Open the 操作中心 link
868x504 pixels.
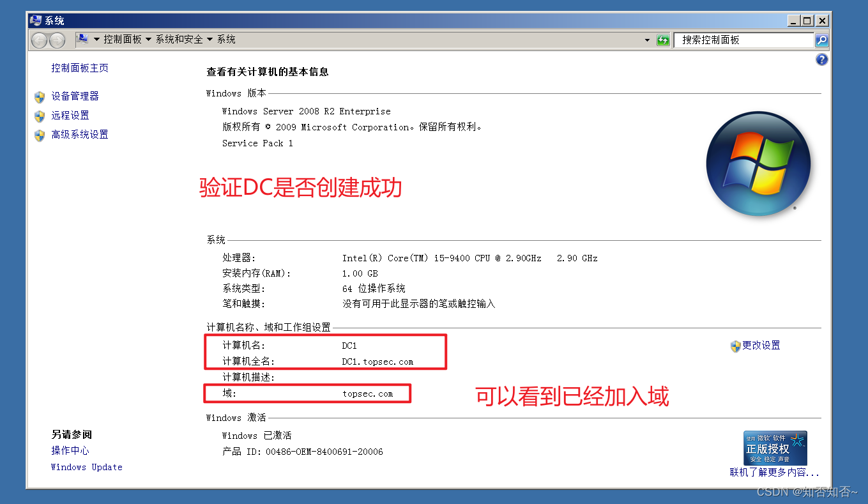(x=70, y=450)
